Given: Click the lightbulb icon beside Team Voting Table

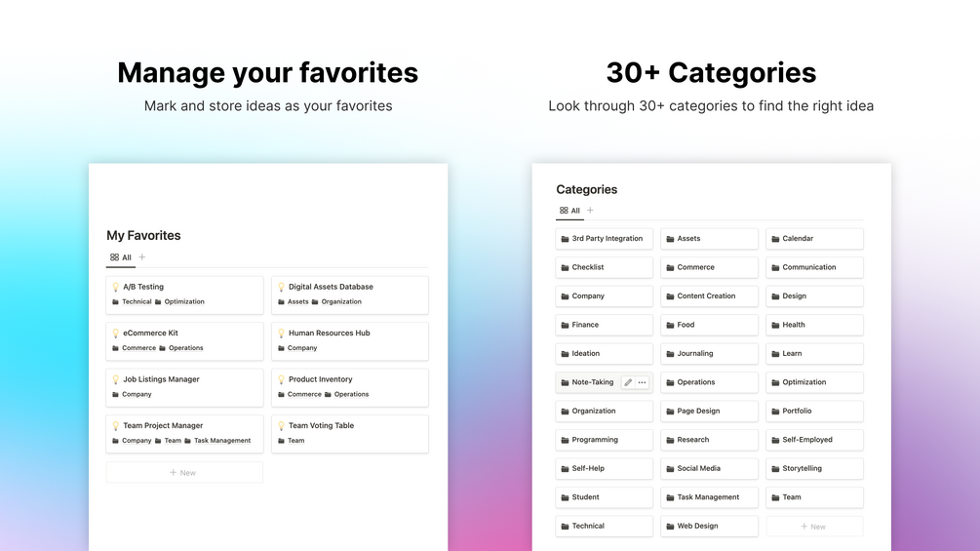Looking at the screenshot, I should (281, 426).
